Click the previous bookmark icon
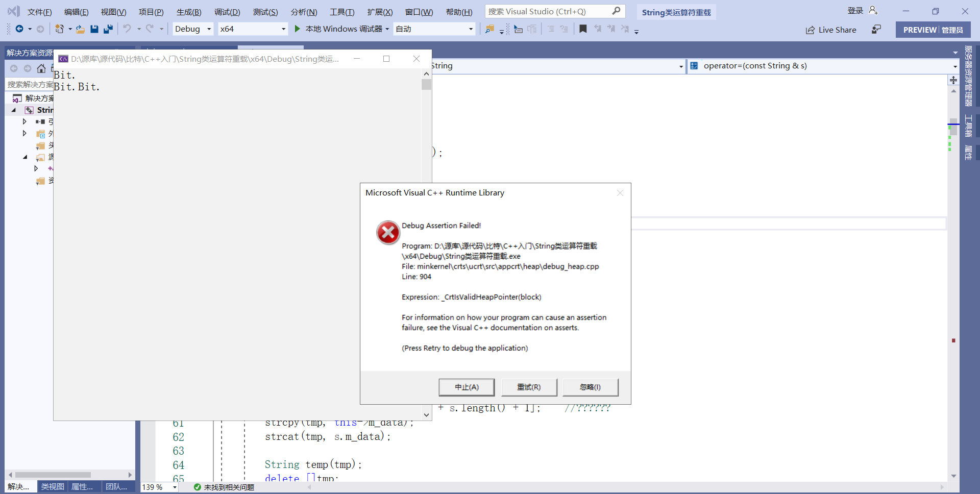Viewport: 980px width, 494px height. pyautogui.click(x=597, y=29)
